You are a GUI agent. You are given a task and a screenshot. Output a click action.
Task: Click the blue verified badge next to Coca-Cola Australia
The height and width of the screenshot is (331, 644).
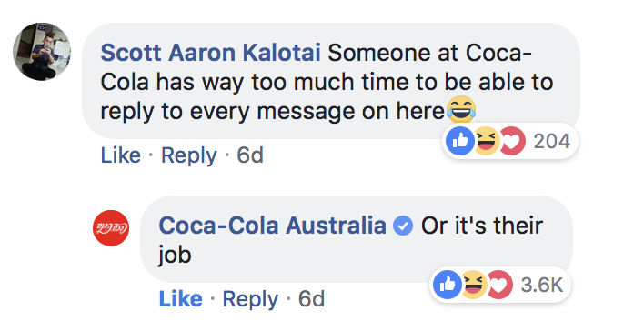click(x=403, y=226)
